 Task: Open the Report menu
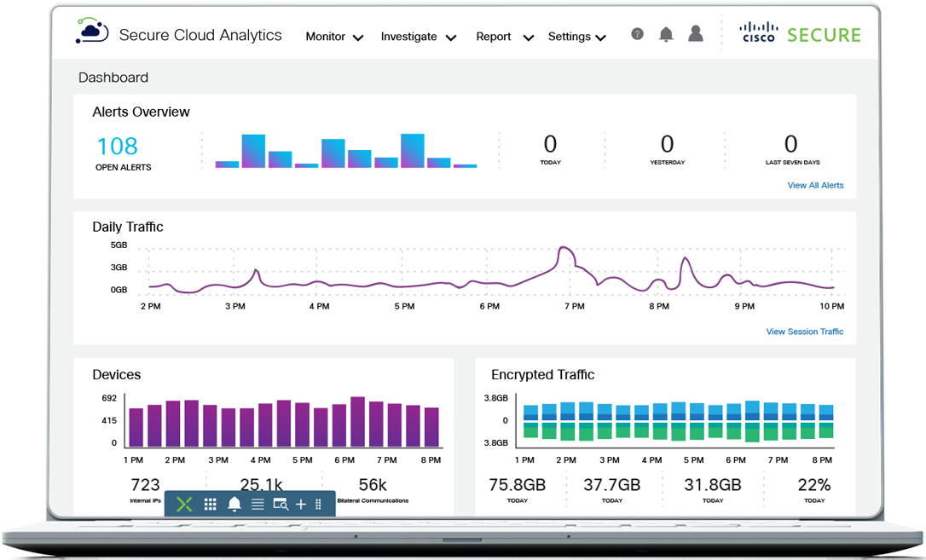tap(504, 37)
